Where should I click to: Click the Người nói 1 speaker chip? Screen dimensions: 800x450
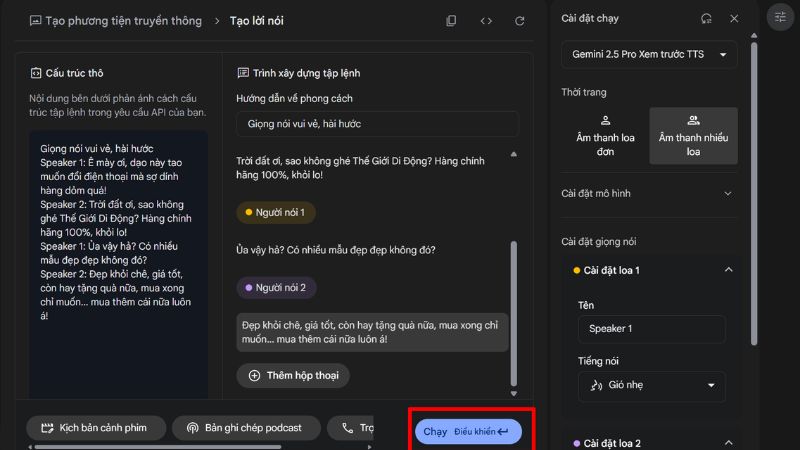tap(276, 212)
